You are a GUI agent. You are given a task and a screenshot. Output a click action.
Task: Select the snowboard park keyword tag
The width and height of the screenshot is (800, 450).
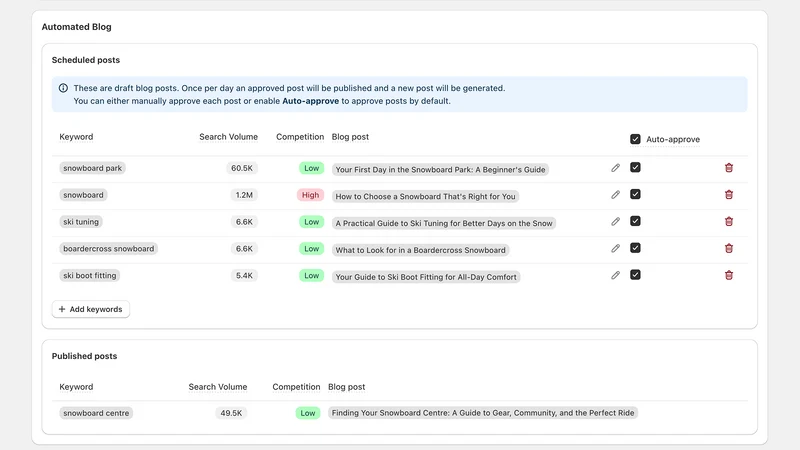(92, 168)
